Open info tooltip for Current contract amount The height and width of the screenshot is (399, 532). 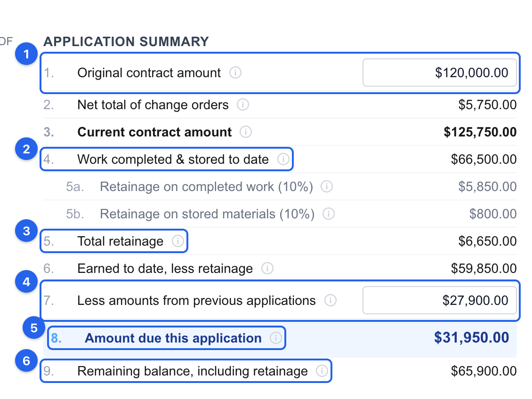246,132
